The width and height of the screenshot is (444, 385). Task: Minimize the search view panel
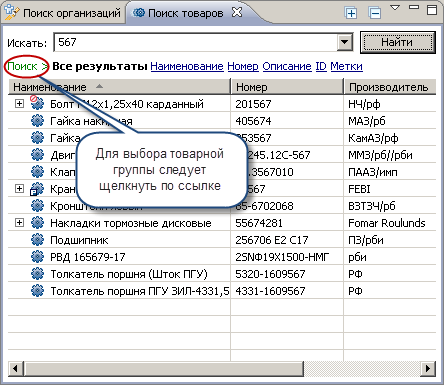414,7
